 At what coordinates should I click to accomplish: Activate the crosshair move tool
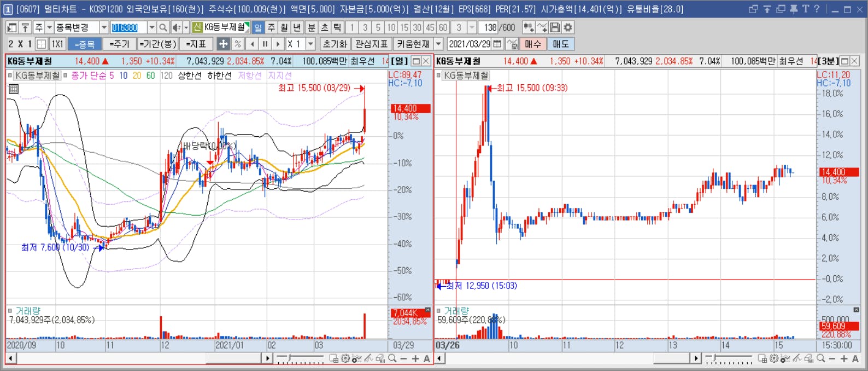pyautogui.click(x=223, y=44)
